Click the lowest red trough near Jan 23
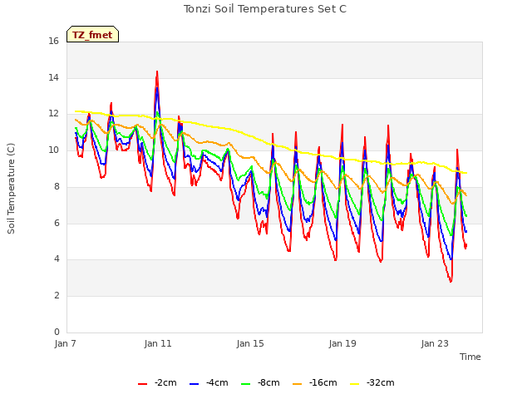532x399 pixels. (451, 281)
